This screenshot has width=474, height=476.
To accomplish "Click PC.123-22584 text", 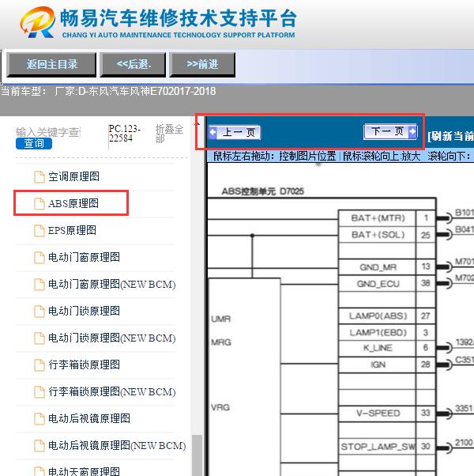I will pyautogui.click(x=124, y=134).
